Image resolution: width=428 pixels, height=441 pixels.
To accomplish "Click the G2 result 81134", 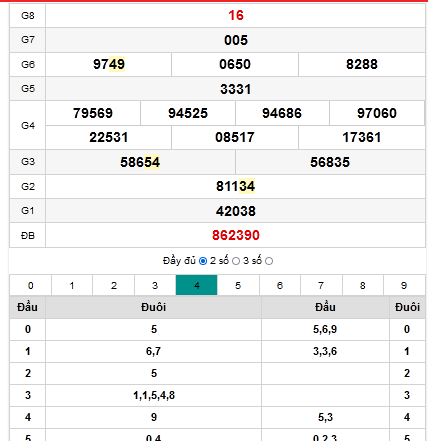I will coord(236,186).
